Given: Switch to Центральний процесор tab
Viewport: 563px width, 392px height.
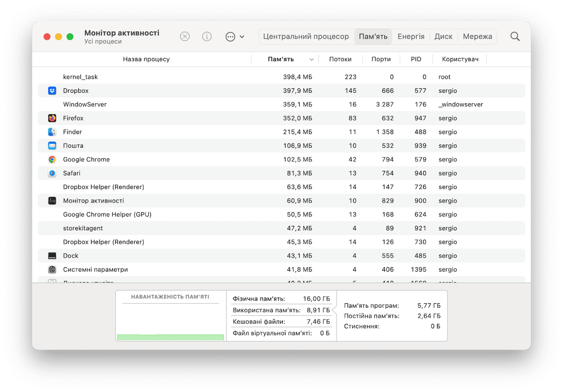Looking at the screenshot, I should (306, 37).
